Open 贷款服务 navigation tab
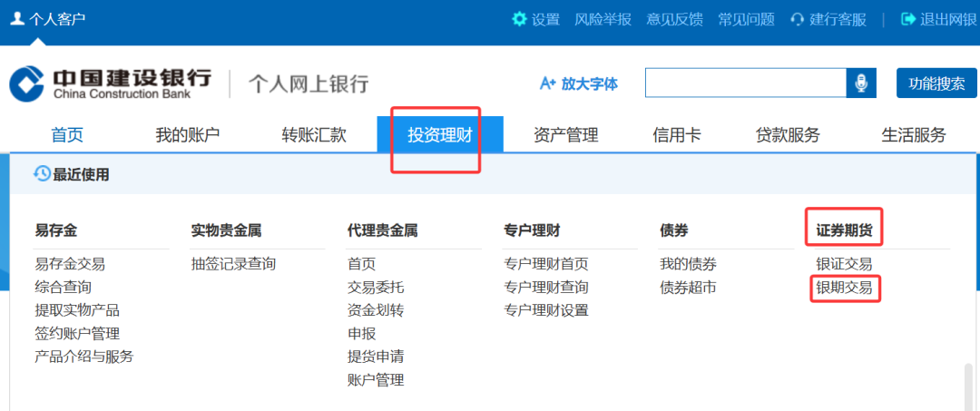The height and width of the screenshot is (411, 980). [x=788, y=134]
